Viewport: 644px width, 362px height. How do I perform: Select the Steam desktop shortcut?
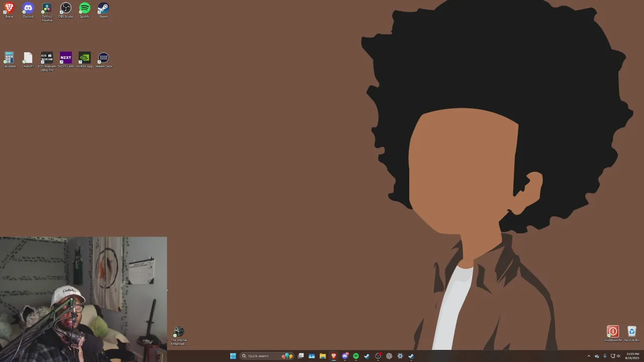(x=103, y=10)
